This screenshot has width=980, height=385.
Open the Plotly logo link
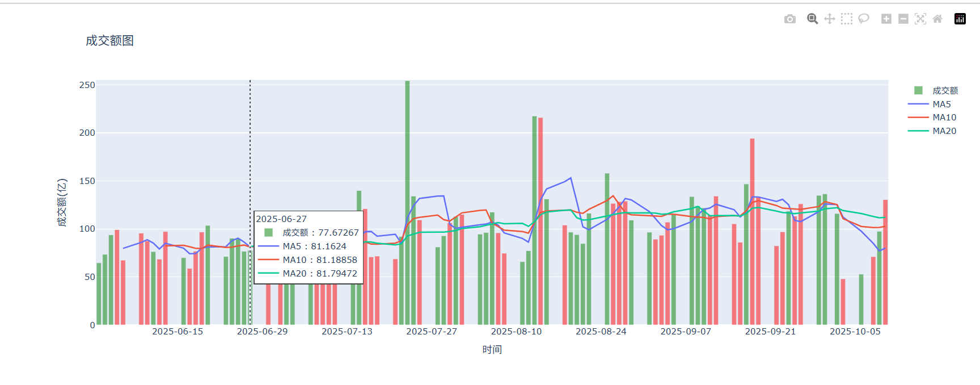click(960, 19)
